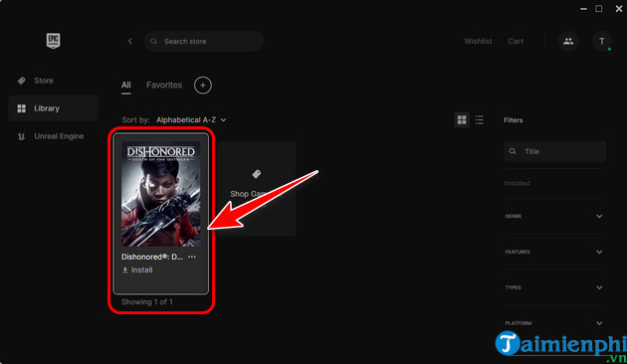Toggle the Installed filter

(x=517, y=183)
